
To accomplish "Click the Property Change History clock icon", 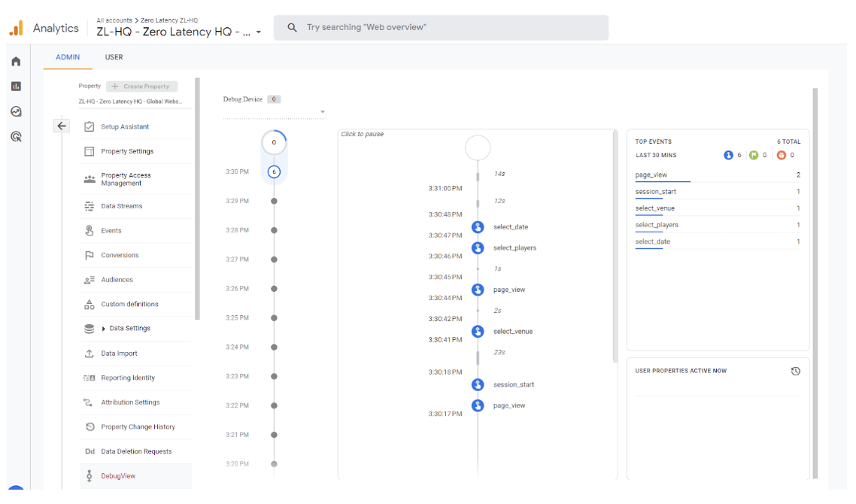I will click(x=90, y=427).
